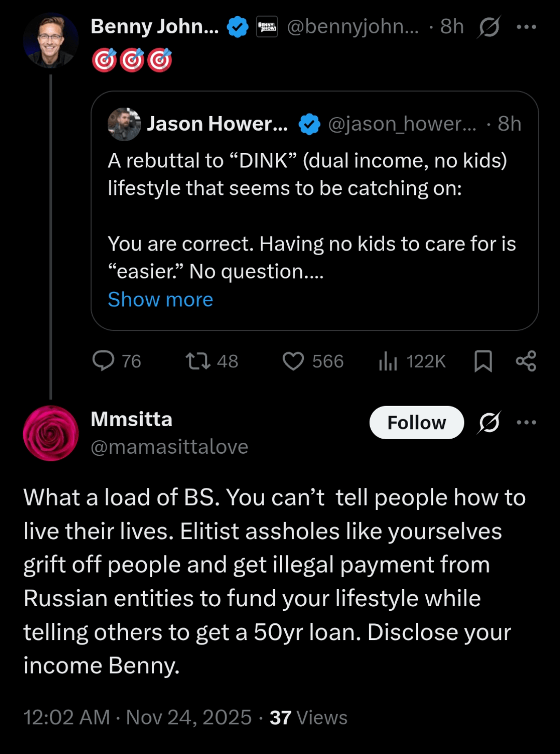Expand quoted post with Show more
The width and height of the screenshot is (560, 754).
(160, 300)
